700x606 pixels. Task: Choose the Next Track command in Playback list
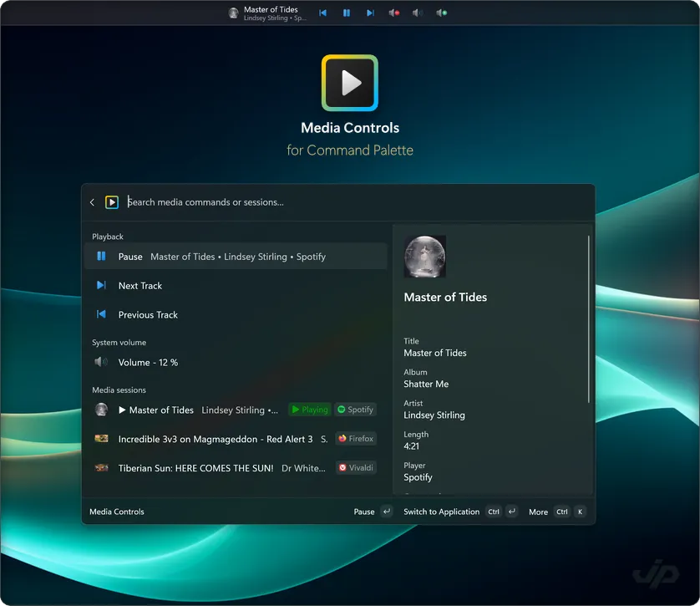pyautogui.click(x=236, y=285)
